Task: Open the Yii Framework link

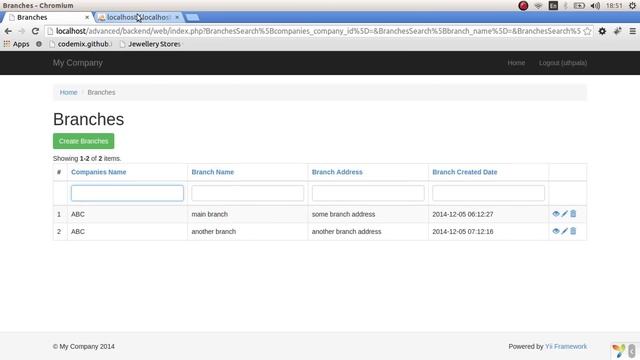Action: (x=566, y=347)
